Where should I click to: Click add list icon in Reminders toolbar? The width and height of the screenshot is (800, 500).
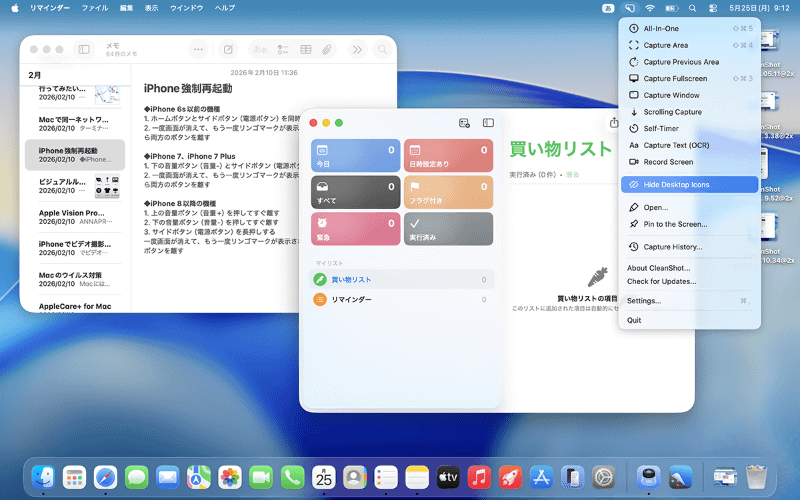click(464, 123)
